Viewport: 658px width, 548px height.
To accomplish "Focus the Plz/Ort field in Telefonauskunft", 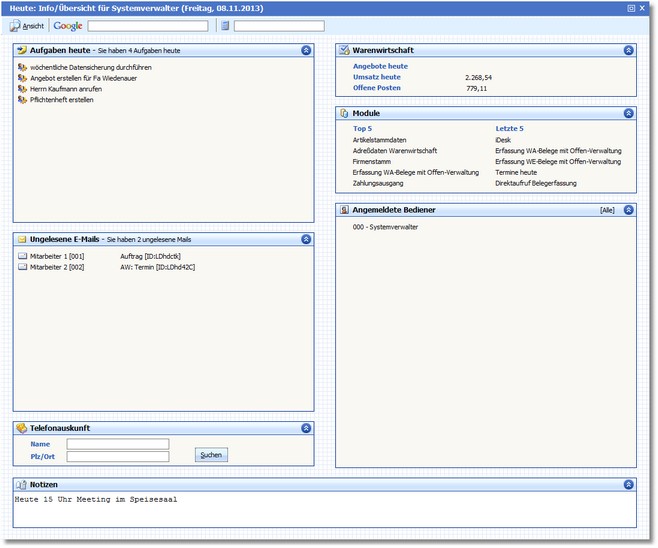I will tap(118, 457).
